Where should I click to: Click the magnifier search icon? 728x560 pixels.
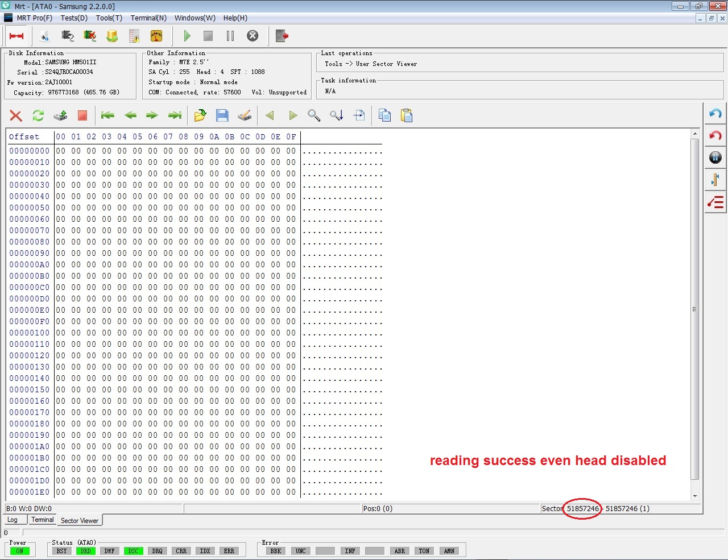(314, 116)
